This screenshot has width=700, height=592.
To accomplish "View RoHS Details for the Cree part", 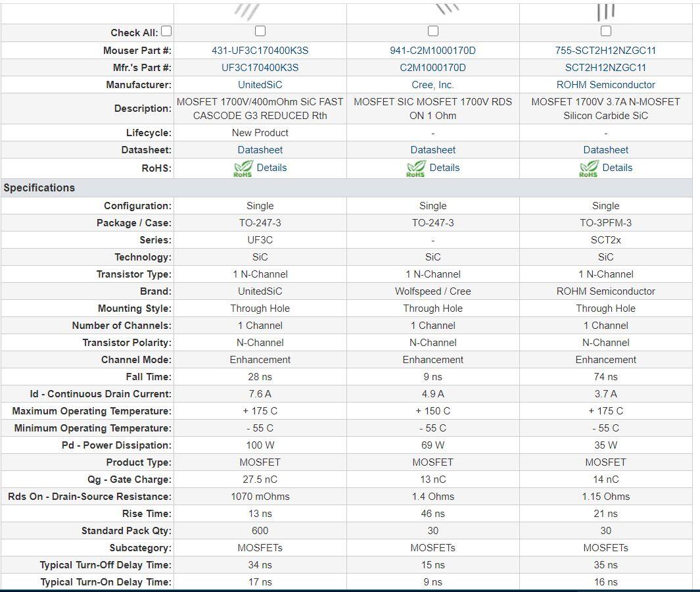I will pos(444,168).
